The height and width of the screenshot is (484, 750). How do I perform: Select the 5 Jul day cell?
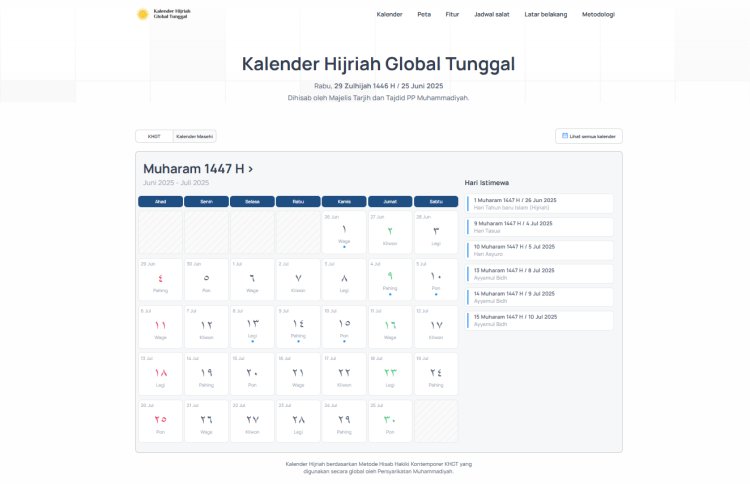(436, 279)
